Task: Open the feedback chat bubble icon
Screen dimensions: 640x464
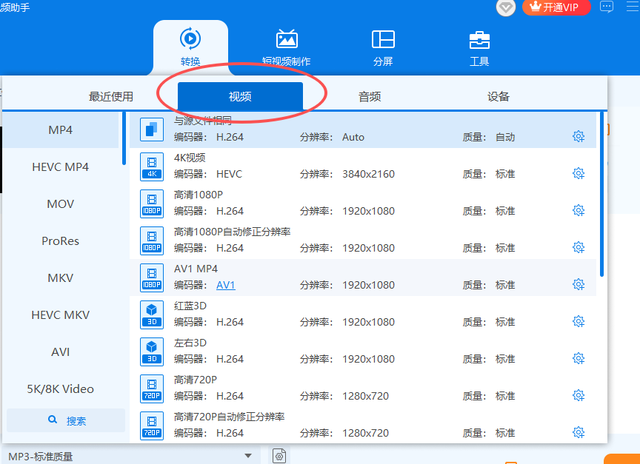Action: point(607,7)
